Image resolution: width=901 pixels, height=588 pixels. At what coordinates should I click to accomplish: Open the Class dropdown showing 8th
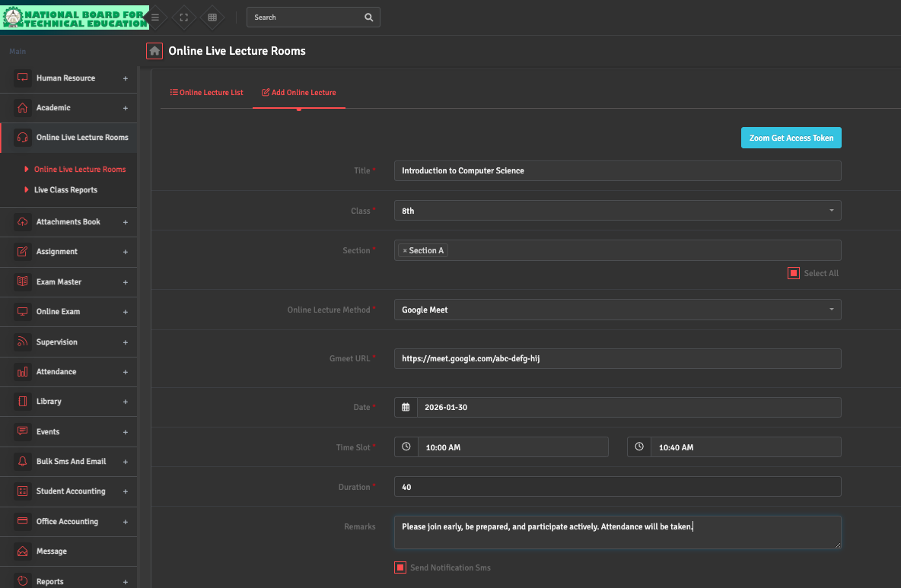[617, 211]
